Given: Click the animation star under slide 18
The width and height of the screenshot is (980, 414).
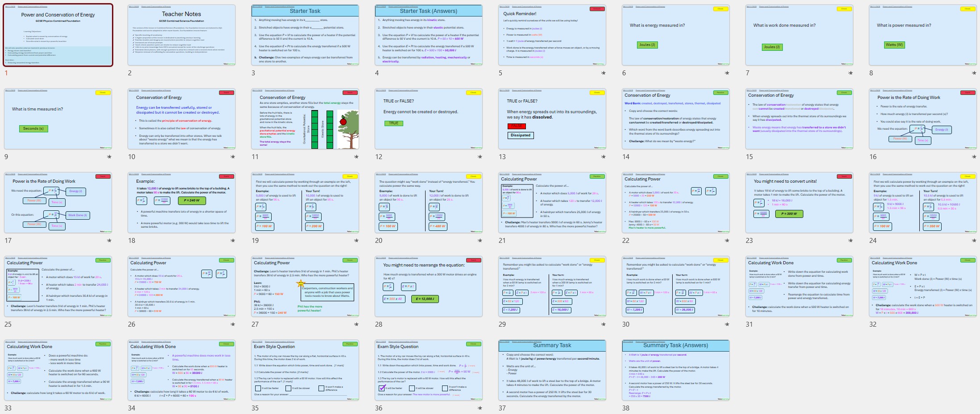Looking at the screenshot, I should point(232,241).
